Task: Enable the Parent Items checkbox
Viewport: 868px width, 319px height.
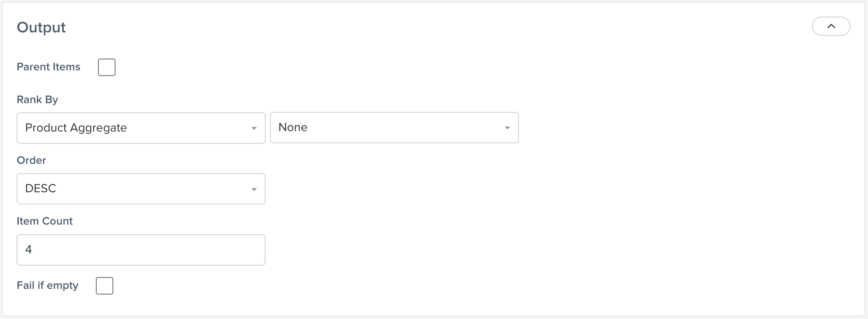Action: click(x=106, y=67)
